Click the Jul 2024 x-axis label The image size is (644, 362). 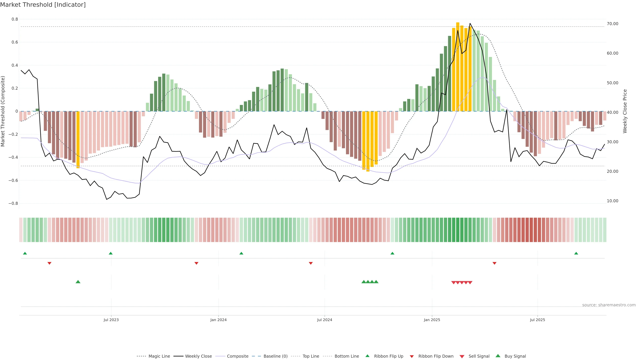pyautogui.click(x=325, y=320)
